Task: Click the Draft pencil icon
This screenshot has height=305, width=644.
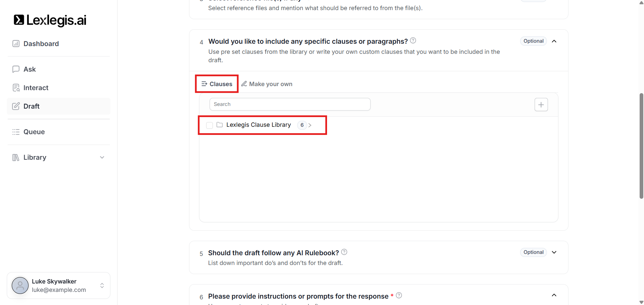Action: click(x=16, y=106)
